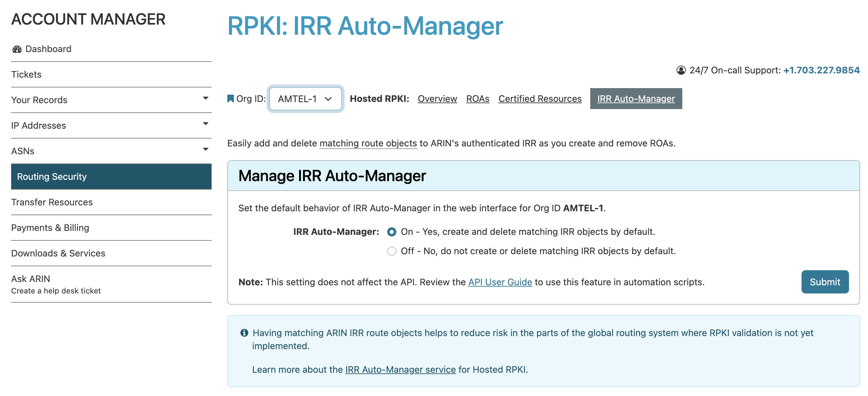Open the IRR Auto-Manager service link
The height and width of the screenshot is (396, 868).
coord(400,370)
